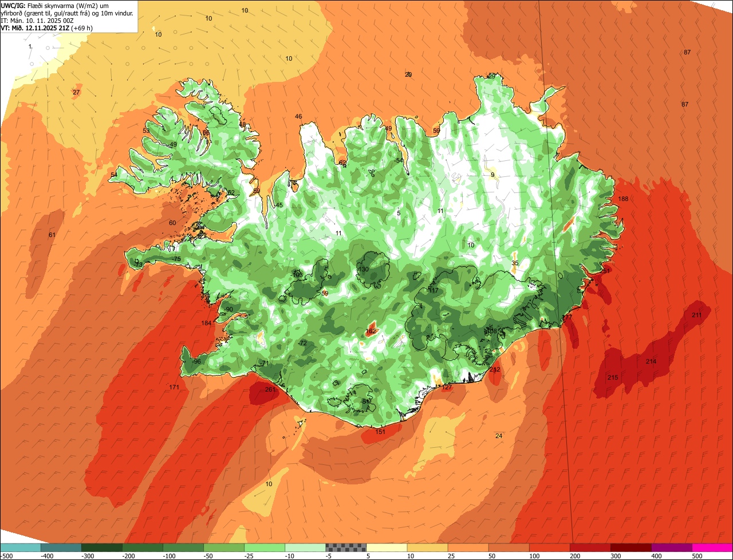The height and width of the screenshot is (560, 733).
Task: Click the 'VT: Mið. 12.11.2025 21Z (+69 h)' line
Action: coord(47,28)
